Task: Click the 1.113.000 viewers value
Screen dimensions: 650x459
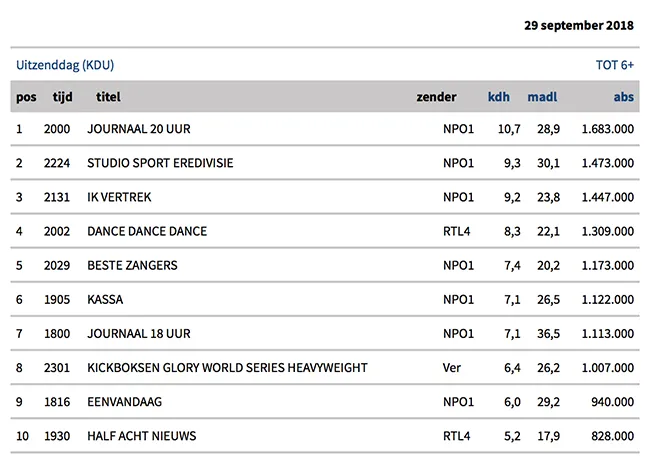Action: 608,333
